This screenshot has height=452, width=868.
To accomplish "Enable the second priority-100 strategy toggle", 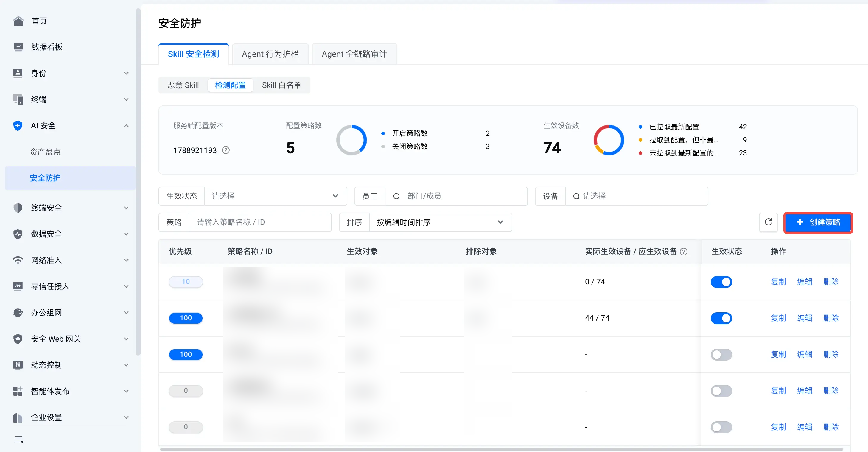I will point(721,355).
